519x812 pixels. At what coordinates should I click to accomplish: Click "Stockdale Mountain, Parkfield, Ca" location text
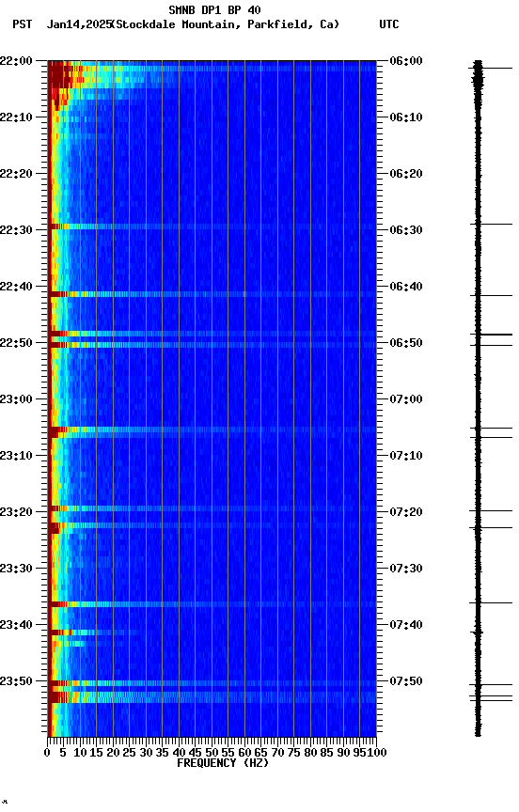coord(227,24)
